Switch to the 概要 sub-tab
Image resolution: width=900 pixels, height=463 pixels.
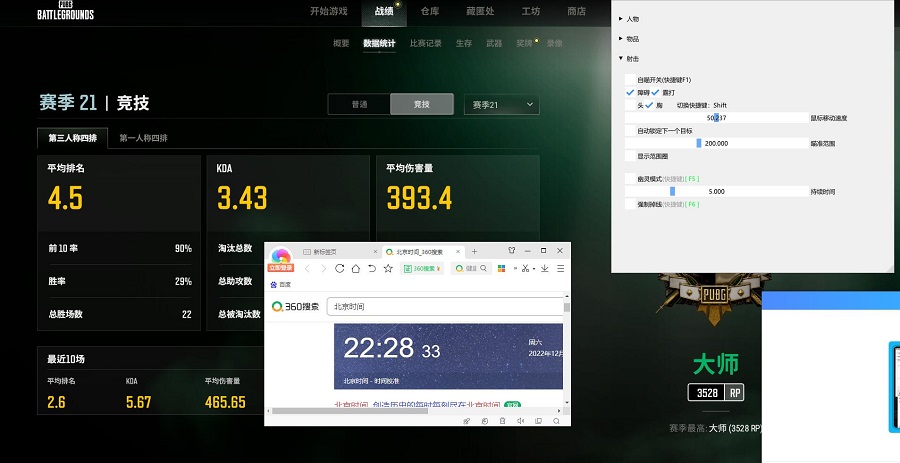click(341, 43)
